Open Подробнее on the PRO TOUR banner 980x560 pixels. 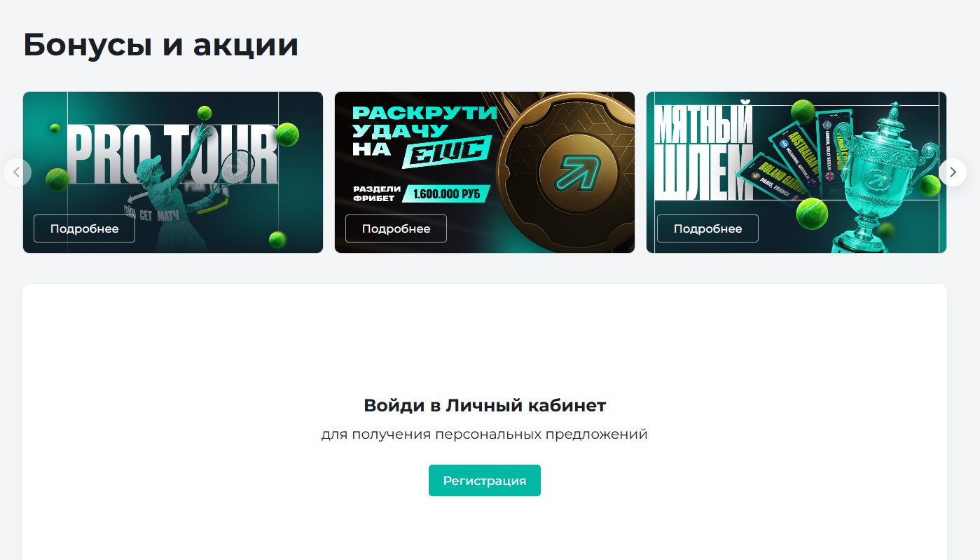pyautogui.click(x=84, y=228)
